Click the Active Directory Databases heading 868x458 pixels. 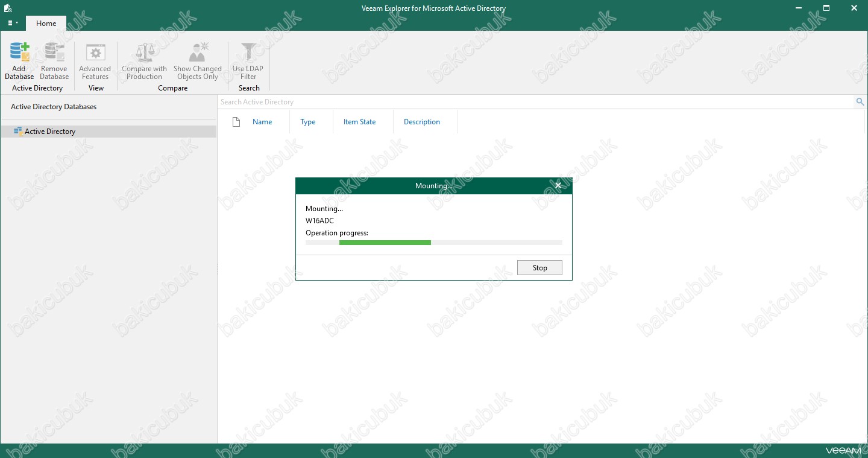tap(54, 107)
